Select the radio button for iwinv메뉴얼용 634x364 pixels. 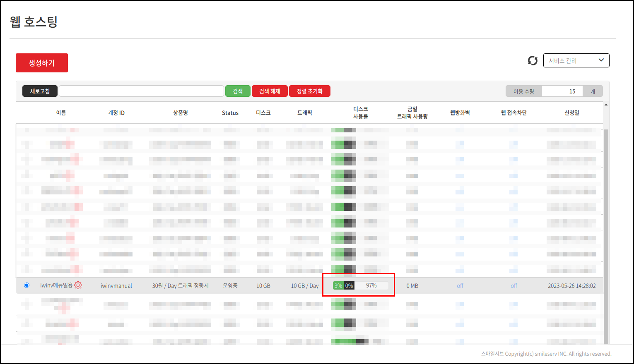coord(27,285)
